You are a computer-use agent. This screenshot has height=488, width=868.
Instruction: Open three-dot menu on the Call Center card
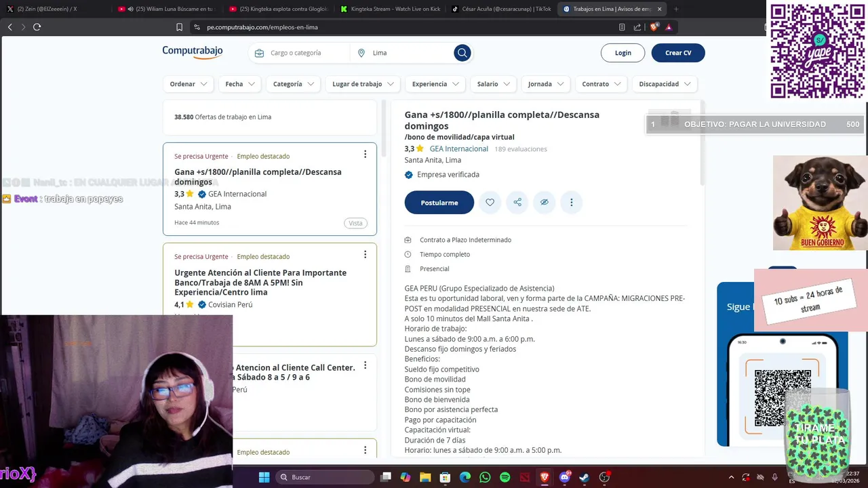pyautogui.click(x=365, y=365)
